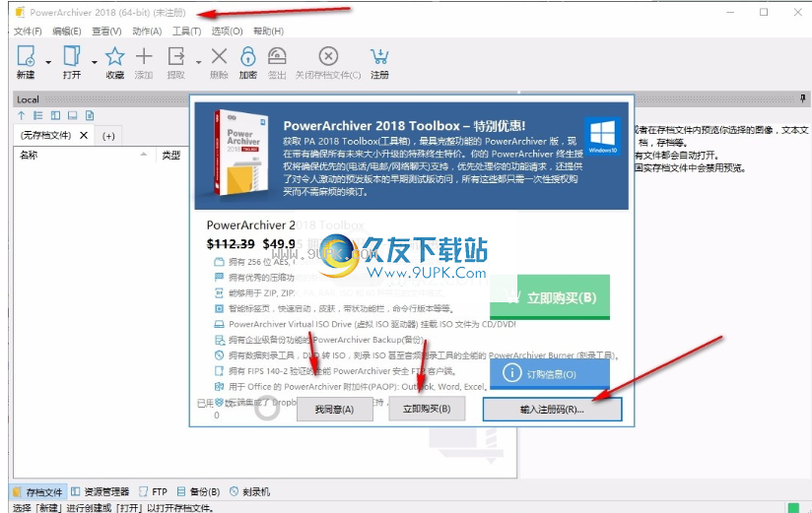The height and width of the screenshot is (513, 812).
Task: Click the document view icon under Local
Action: (90, 115)
